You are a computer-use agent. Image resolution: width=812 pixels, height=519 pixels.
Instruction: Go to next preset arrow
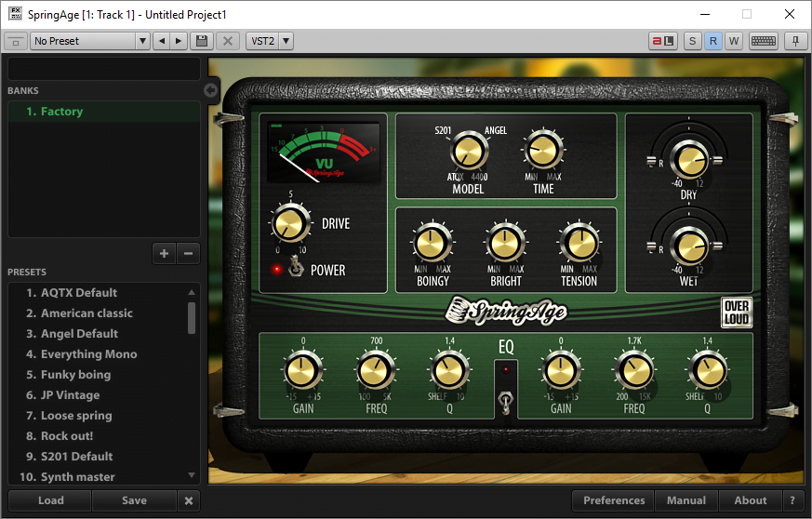179,41
